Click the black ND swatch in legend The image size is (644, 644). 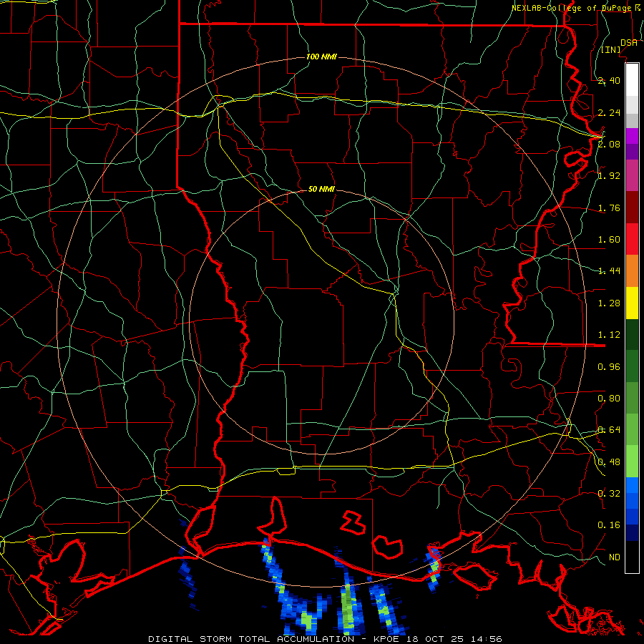point(632,557)
